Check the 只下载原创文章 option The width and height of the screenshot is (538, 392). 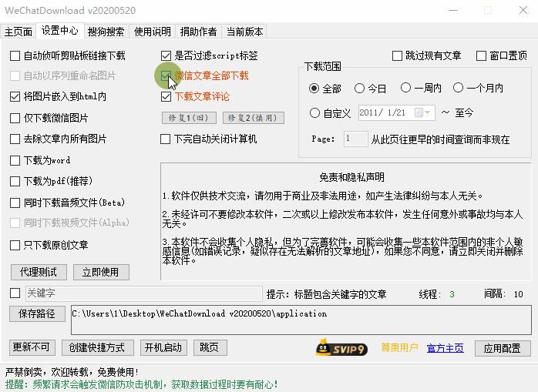[15, 245]
